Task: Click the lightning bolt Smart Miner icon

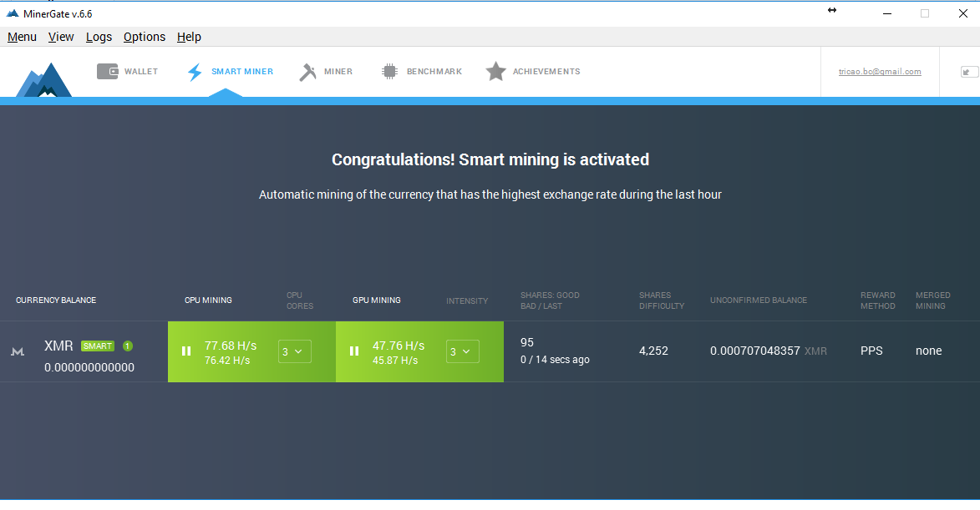Action: click(x=195, y=72)
